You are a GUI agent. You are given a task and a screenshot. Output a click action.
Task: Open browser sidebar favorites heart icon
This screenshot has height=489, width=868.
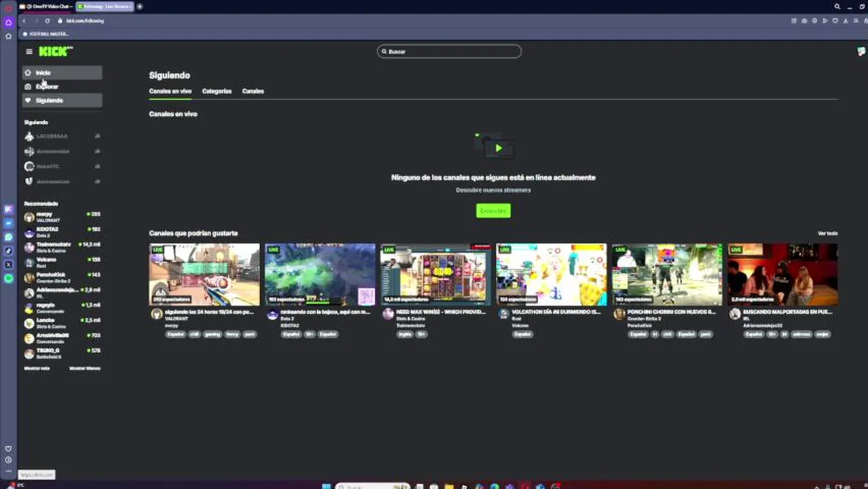[8, 448]
